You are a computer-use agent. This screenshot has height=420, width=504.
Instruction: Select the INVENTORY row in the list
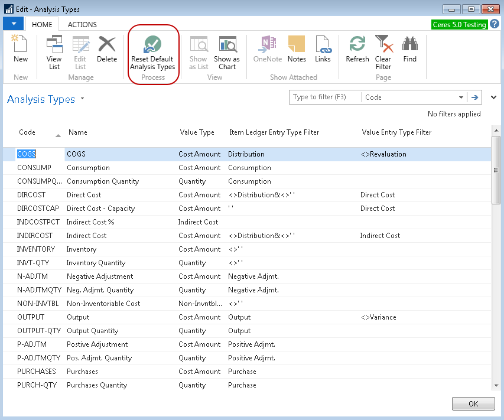[x=36, y=249]
